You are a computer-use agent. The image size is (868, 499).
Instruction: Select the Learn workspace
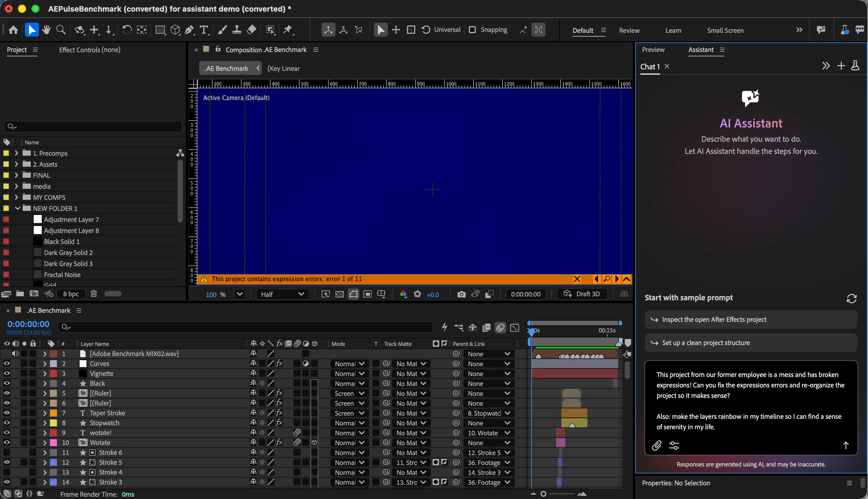(673, 30)
